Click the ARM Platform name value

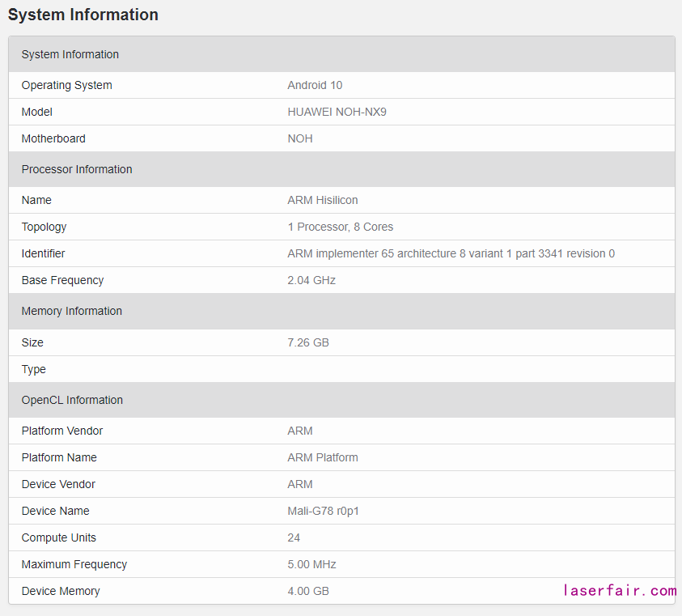click(x=322, y=457)
